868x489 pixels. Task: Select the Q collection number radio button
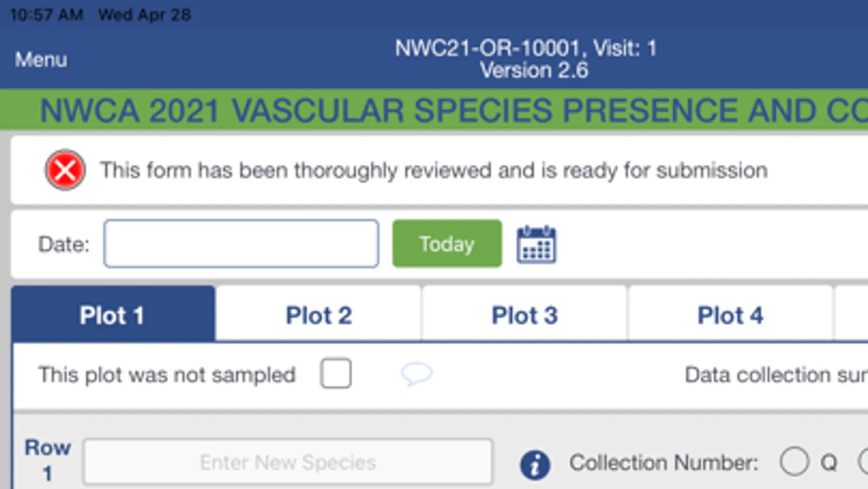click(x=795, y=462)
